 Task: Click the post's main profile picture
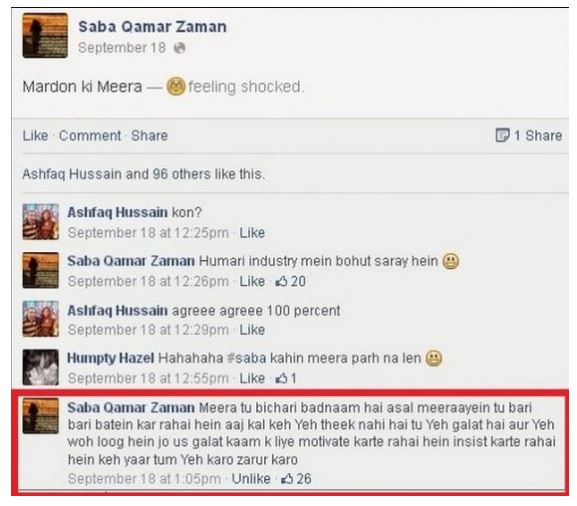point(45,35)
